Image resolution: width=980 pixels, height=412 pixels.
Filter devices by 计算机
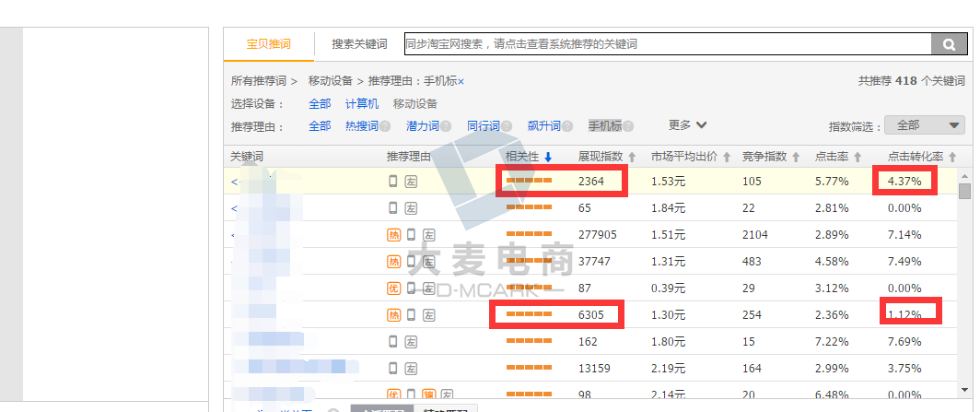(x=362, y=104)
